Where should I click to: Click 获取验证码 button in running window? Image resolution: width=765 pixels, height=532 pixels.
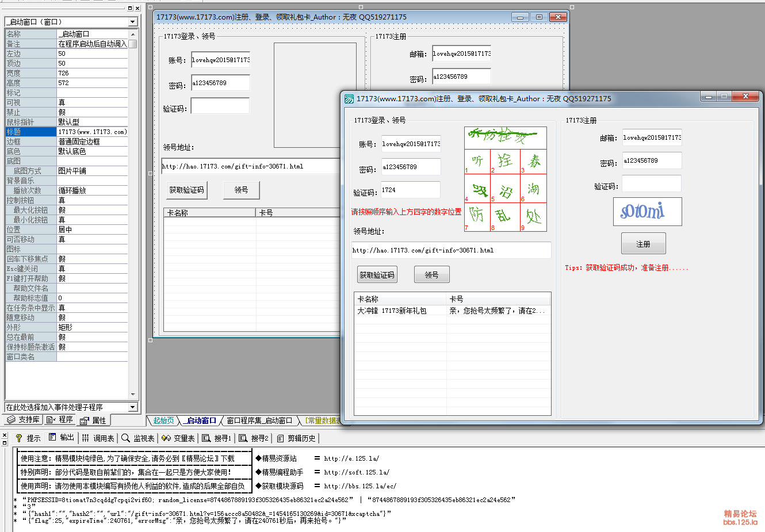coord(377,275)
